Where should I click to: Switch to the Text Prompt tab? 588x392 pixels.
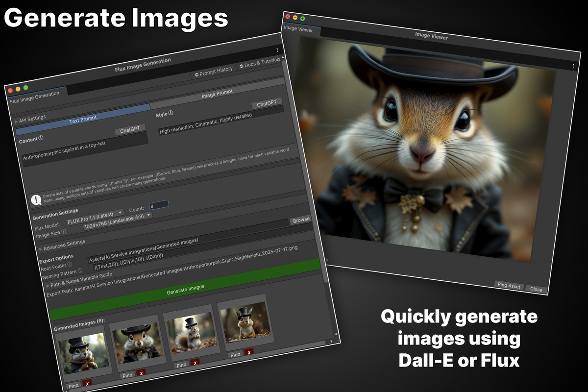[x=83, y=119]
